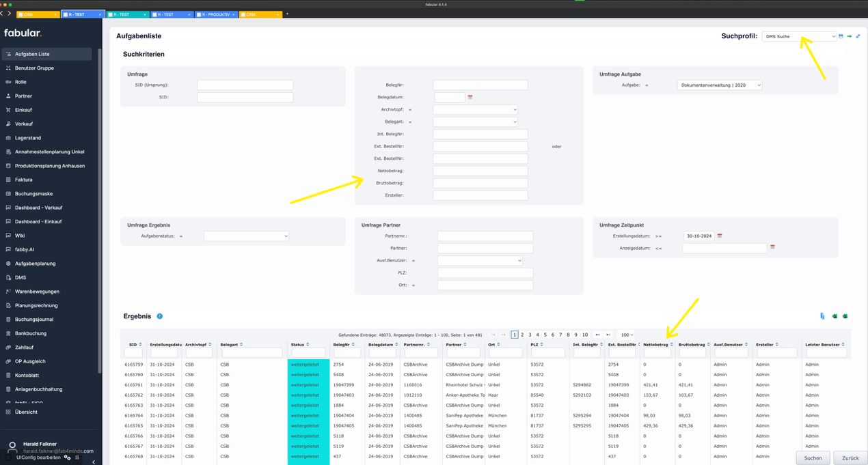Click the rightmost green Excel export icon

point(845,316)
